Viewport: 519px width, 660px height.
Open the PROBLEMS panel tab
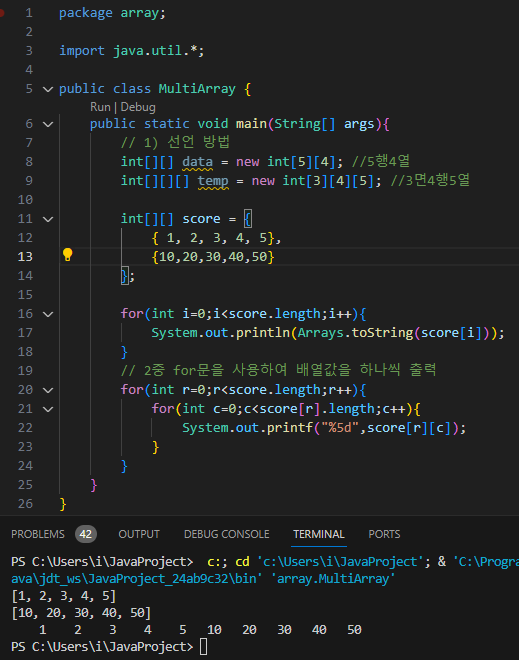[38, 534]
